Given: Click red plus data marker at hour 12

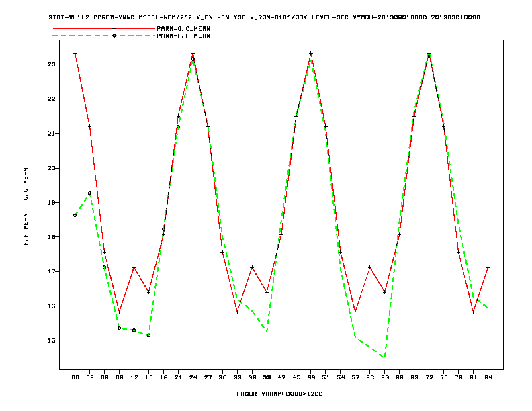Looking at the screenshot, I should pyautogui.click(x=134, y=267).
